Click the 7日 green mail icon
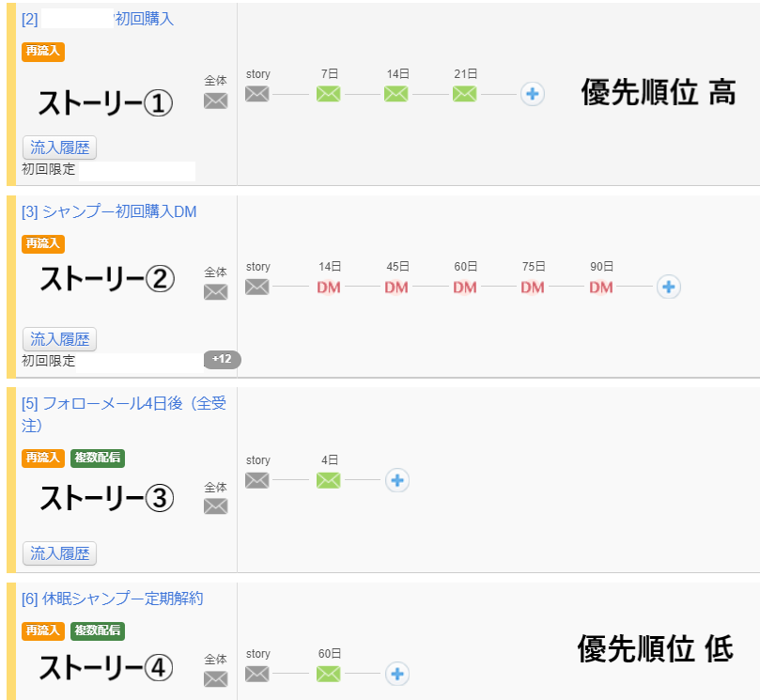 (x=328, y=94)
